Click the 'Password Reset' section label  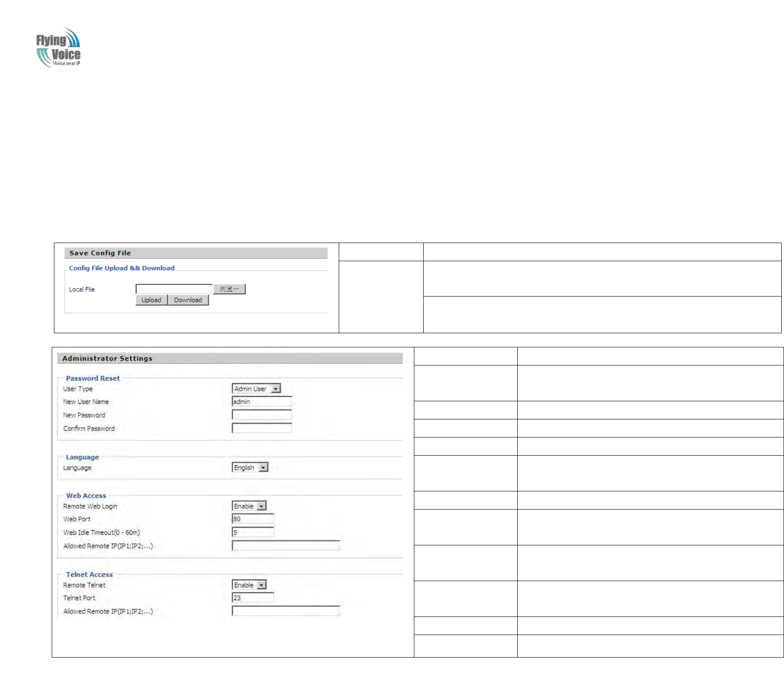point(93,378)
